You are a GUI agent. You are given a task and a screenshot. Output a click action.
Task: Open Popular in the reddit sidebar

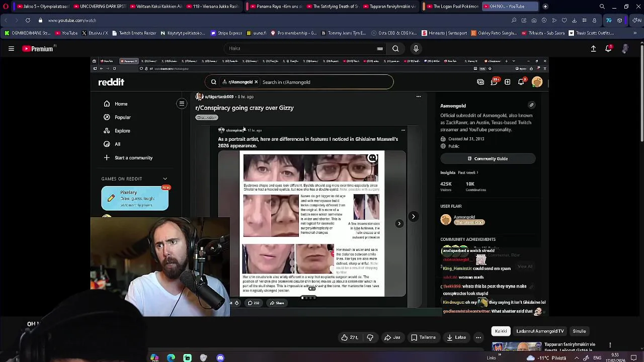[122, 118]
